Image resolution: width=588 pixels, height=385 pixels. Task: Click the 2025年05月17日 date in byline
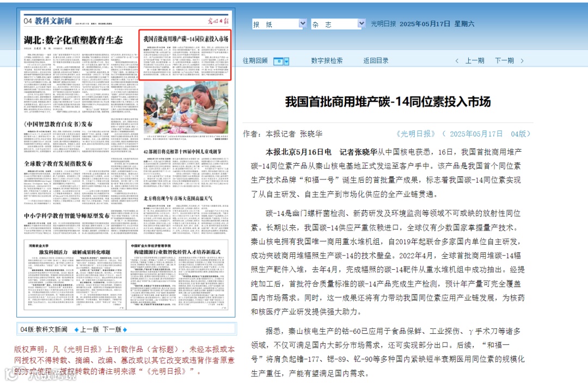click(476, 134)
